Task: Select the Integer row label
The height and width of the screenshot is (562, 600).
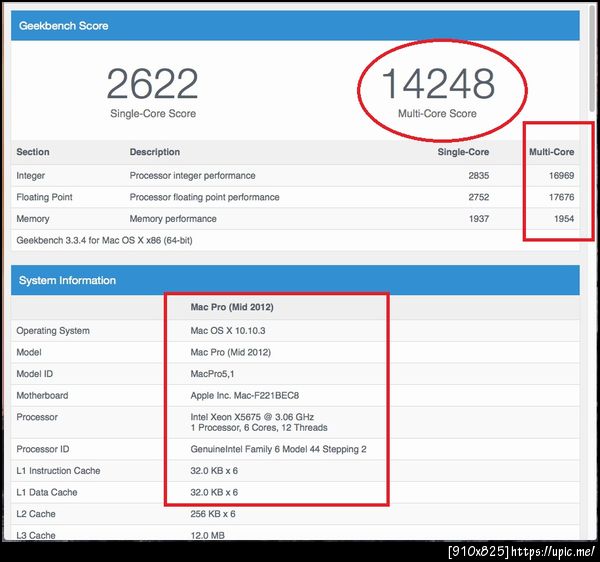Action: 31,176
